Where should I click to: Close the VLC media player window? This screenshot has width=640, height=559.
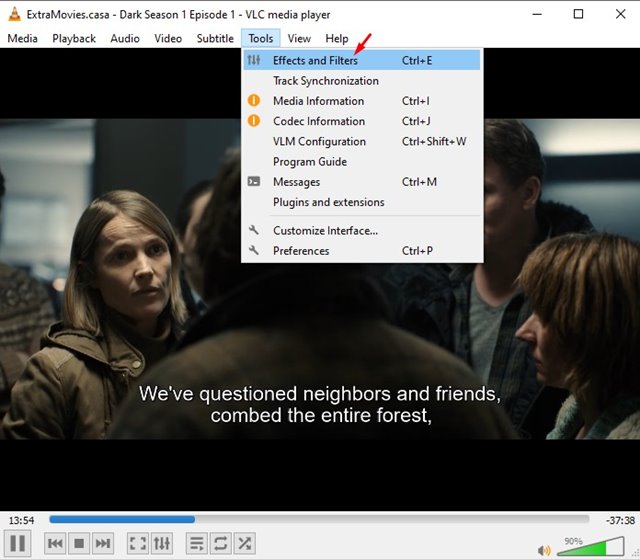(620, 14)
